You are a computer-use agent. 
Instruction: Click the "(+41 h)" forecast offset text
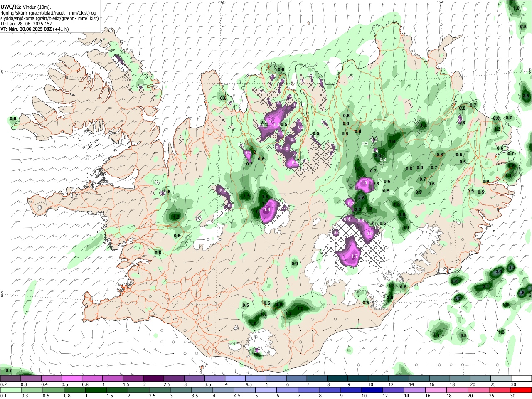[61, 29]
